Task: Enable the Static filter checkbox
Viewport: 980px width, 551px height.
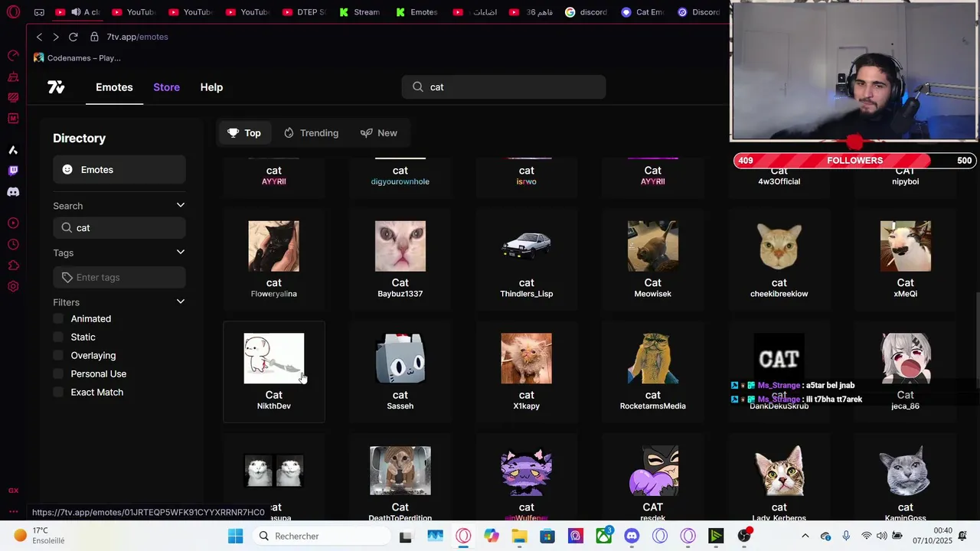Action: 58,337
